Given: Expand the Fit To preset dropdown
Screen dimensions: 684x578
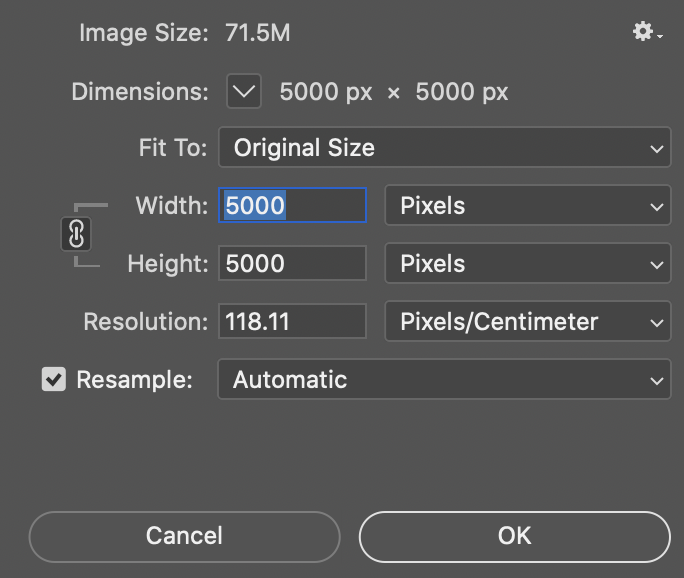Looking at the screenshot, I should (x=444, y=149).
